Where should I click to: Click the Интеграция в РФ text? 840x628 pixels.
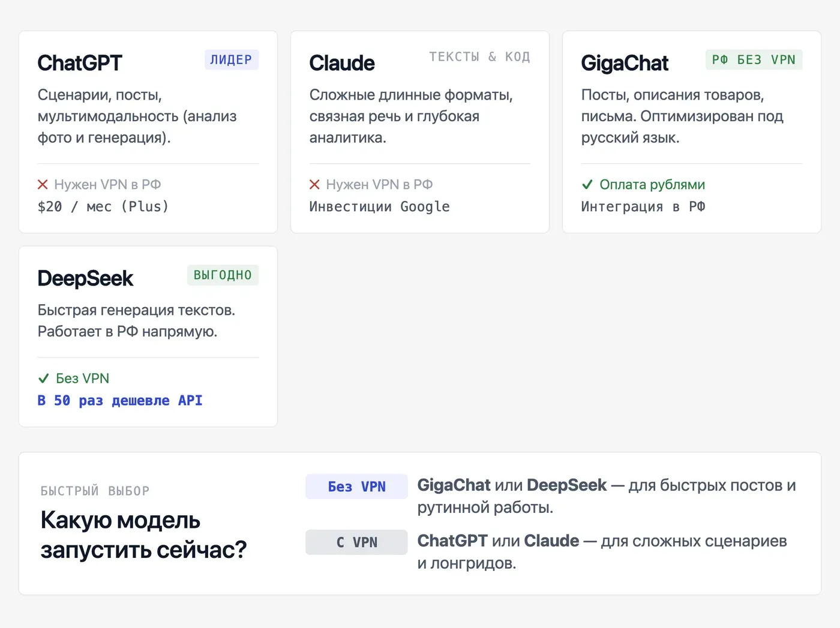643,206
